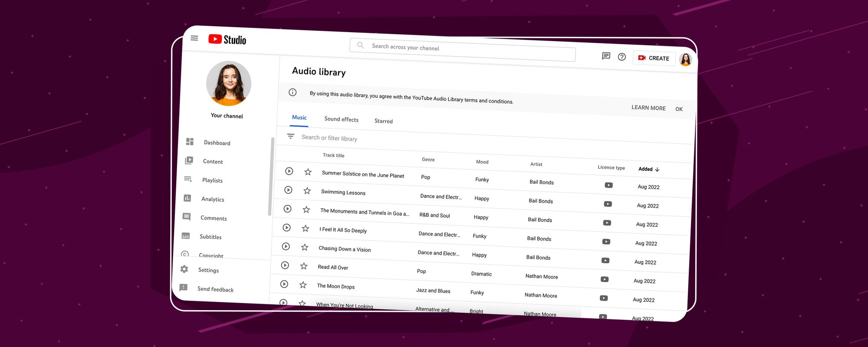Play I Feel It All So Deeply
The image size is (868, 347).
pos(286,227)
